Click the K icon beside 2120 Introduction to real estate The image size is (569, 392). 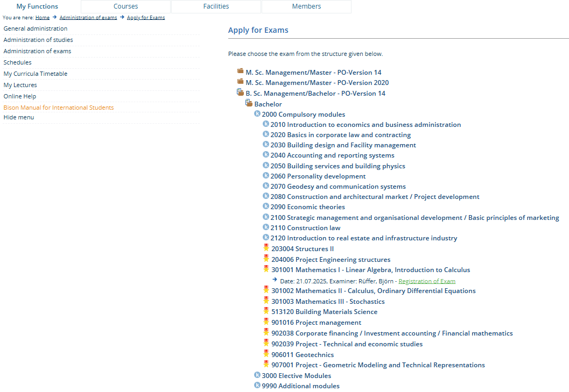click(x=266, y=237)
